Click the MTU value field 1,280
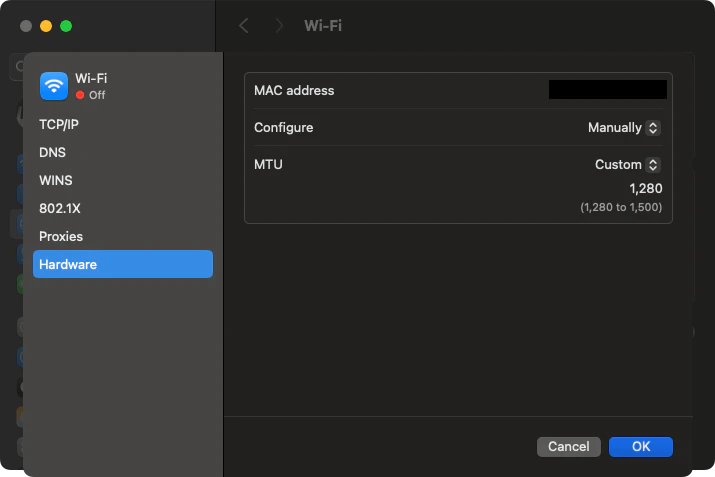 click(646, 188)
